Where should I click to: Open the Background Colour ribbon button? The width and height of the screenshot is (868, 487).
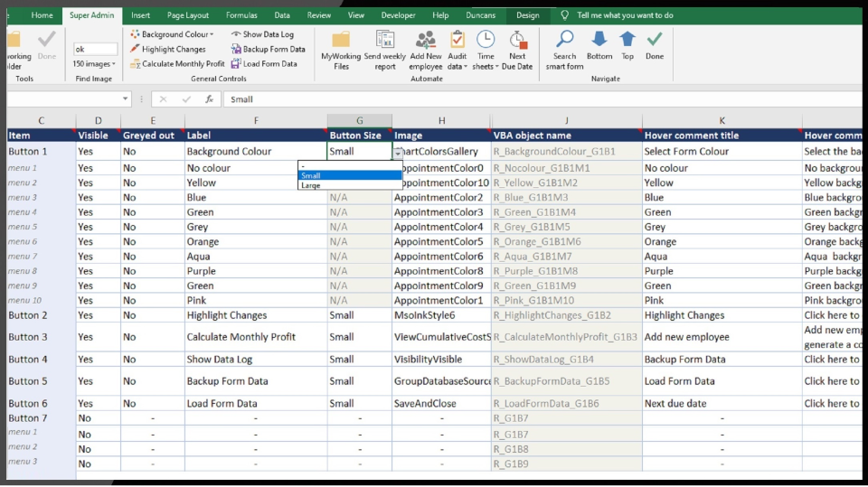tap(172, 34)
